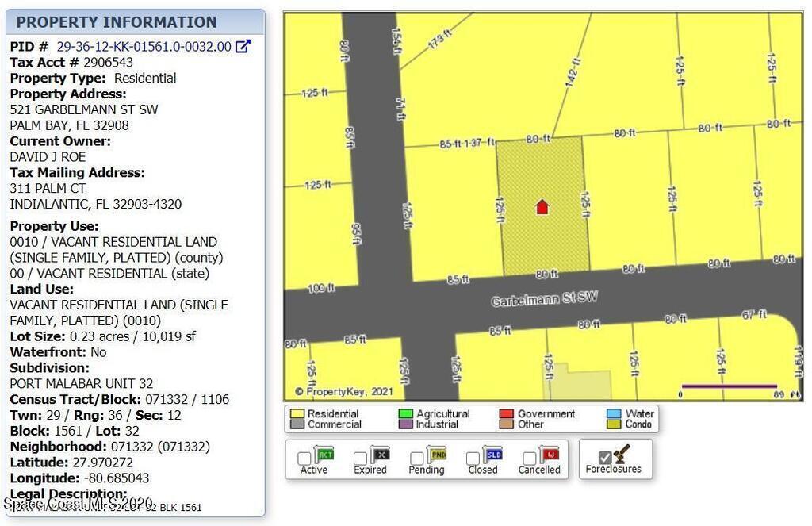Check the Pending listings checkbox
Viewport: 812px width, 526px height.
pos(416,459)
